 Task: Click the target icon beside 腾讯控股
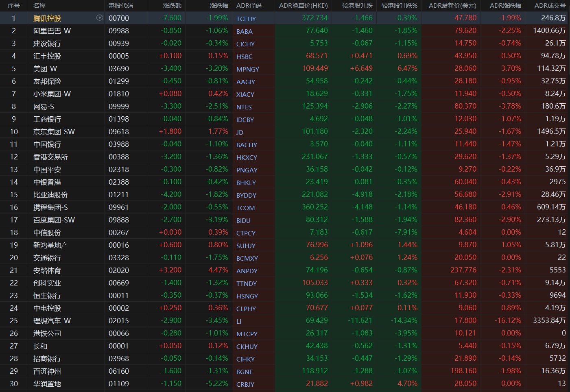click(100, 18)
